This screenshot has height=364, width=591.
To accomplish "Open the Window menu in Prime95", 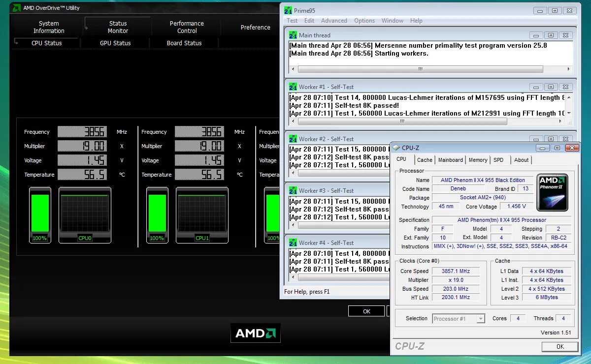I will point(393,21).
